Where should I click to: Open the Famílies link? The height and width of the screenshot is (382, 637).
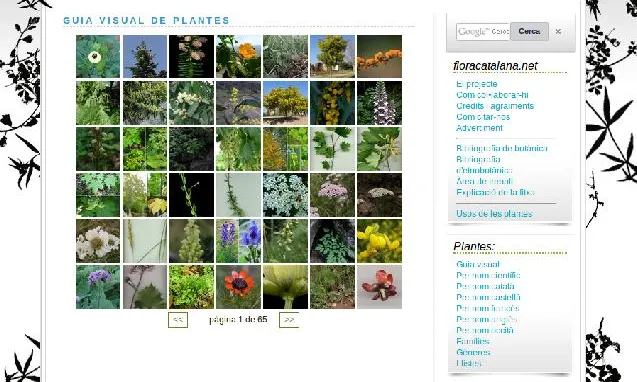(x=472, y=341)
